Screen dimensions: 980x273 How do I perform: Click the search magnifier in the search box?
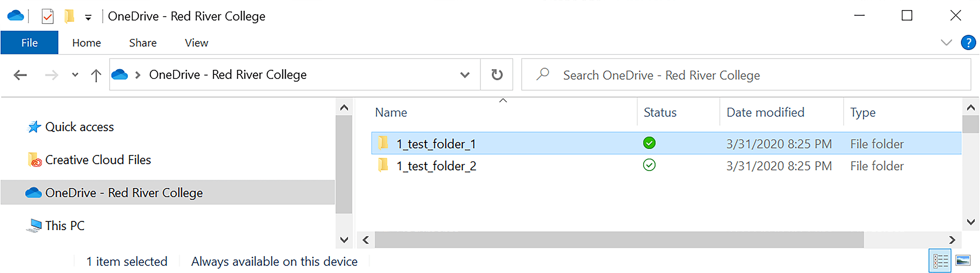[x=542, y=74]
